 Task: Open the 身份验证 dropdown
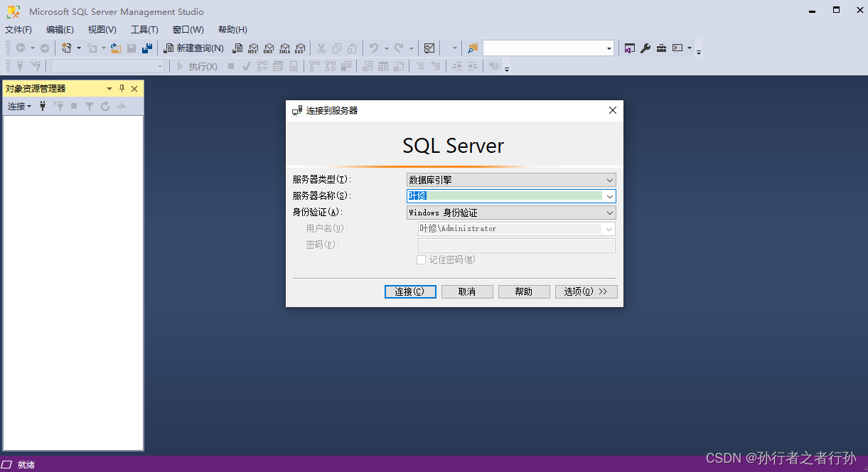tap(609, 212)
